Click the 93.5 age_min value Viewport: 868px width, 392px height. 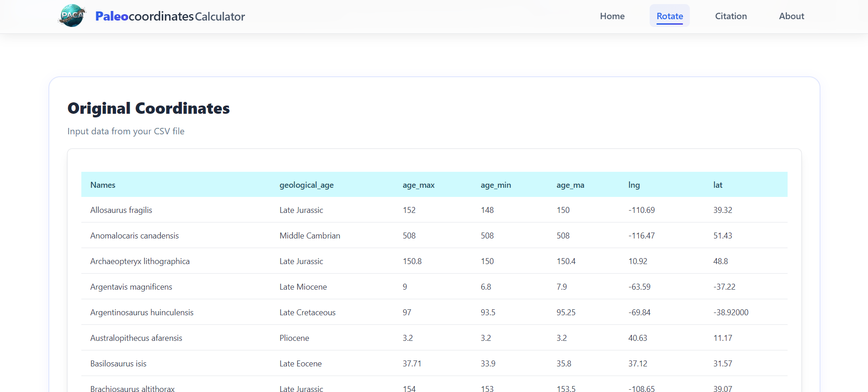(x=488, y=313)
